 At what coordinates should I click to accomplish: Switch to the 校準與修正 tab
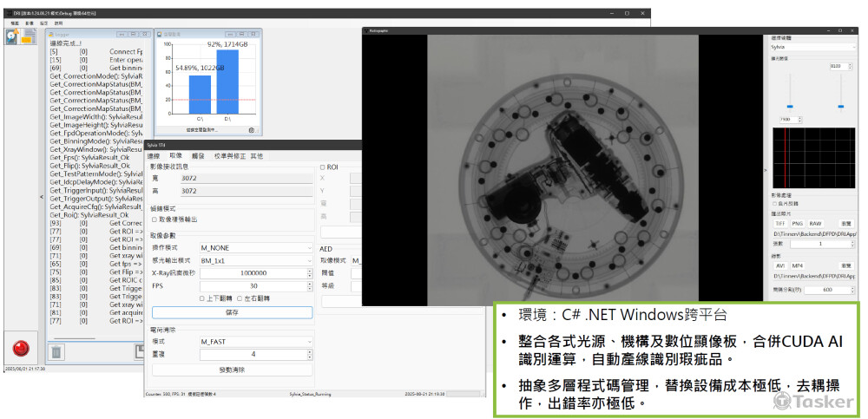point(229,155)
